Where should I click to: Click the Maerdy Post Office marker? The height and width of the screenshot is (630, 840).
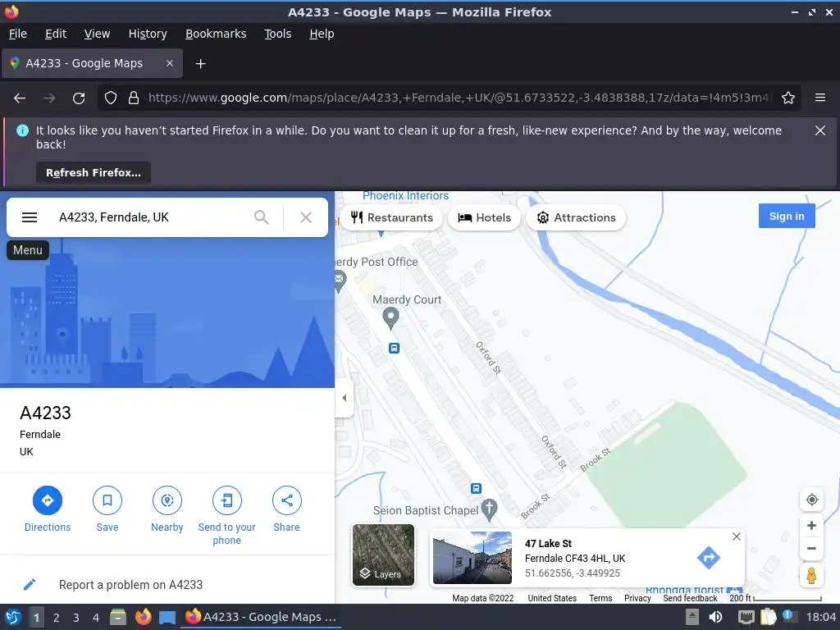pos(339,280)
